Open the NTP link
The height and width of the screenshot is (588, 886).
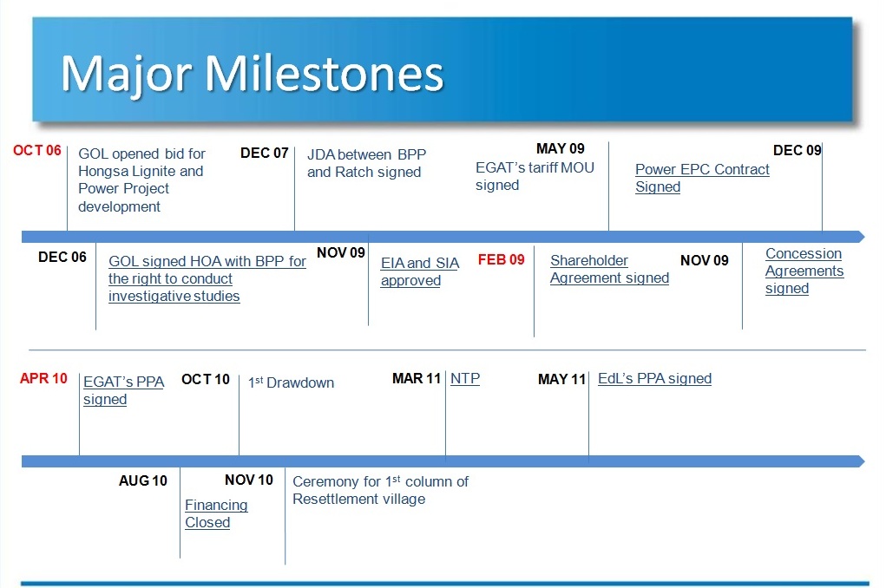coord(465,378)
